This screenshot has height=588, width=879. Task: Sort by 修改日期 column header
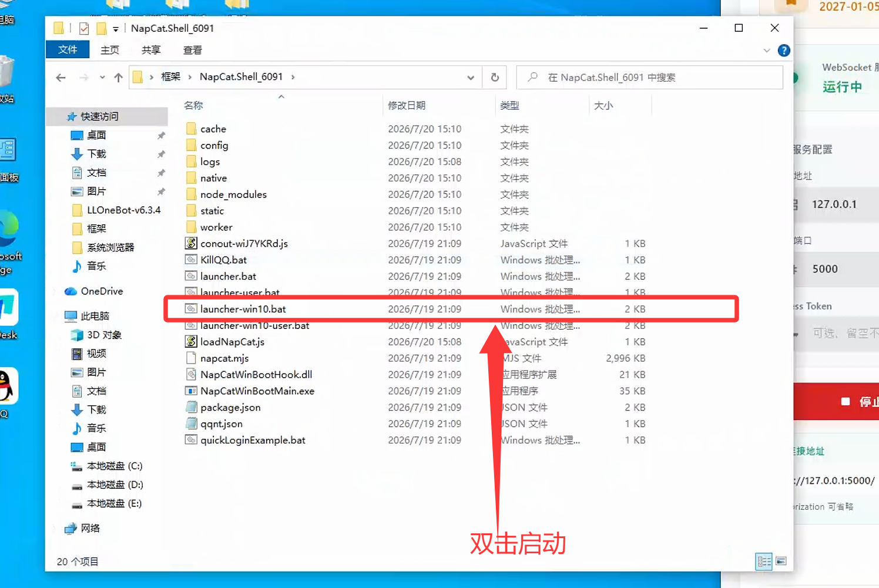[407, 106]
